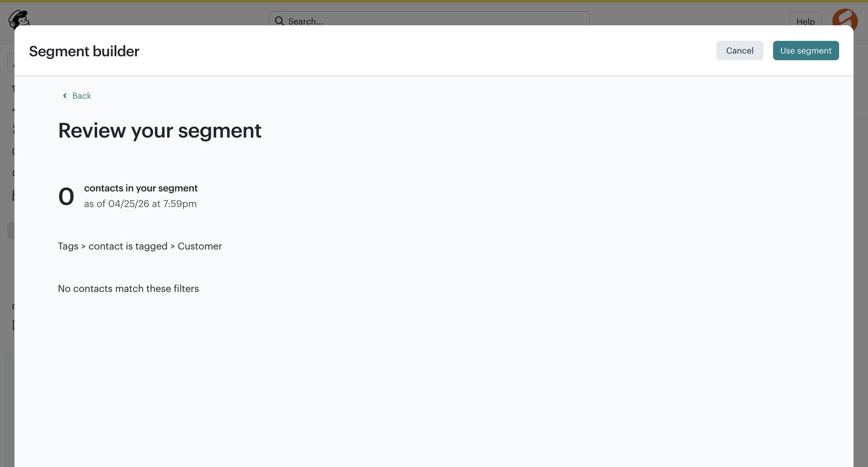Click the 'No contacts match these filters' message
868x467 pixels.
[x=128, y=289]
